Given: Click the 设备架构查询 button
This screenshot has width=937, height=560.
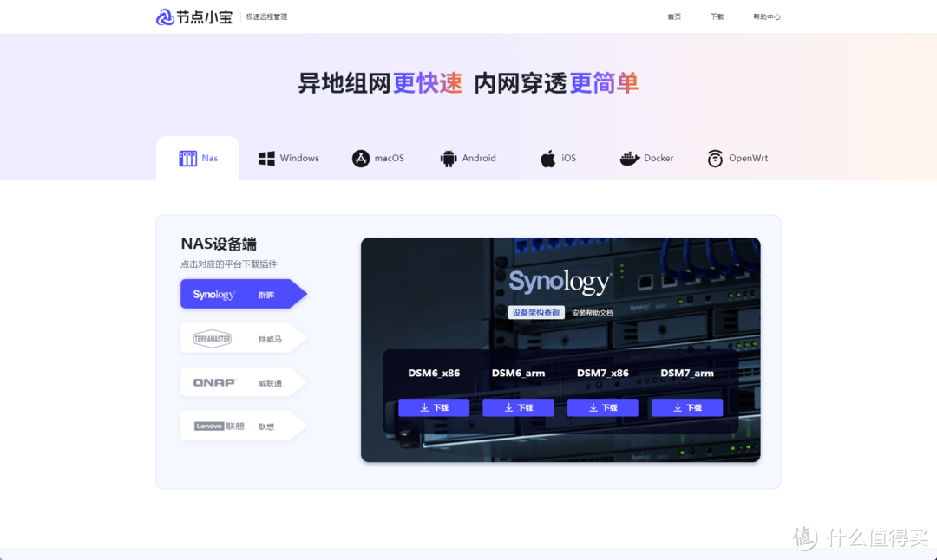Looking at the screenshot, I should pos(535,312).
